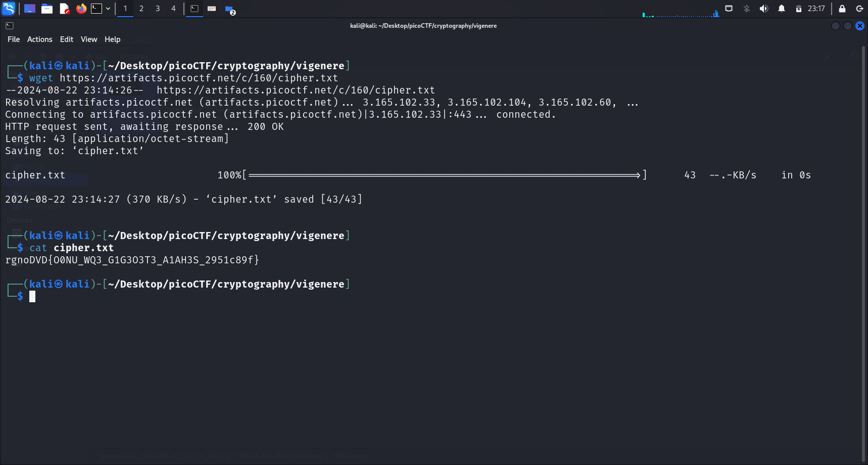Open the volume control in tray
This screenshot has height=465, width=868.
pyautogui.click(x=763, y=9)
